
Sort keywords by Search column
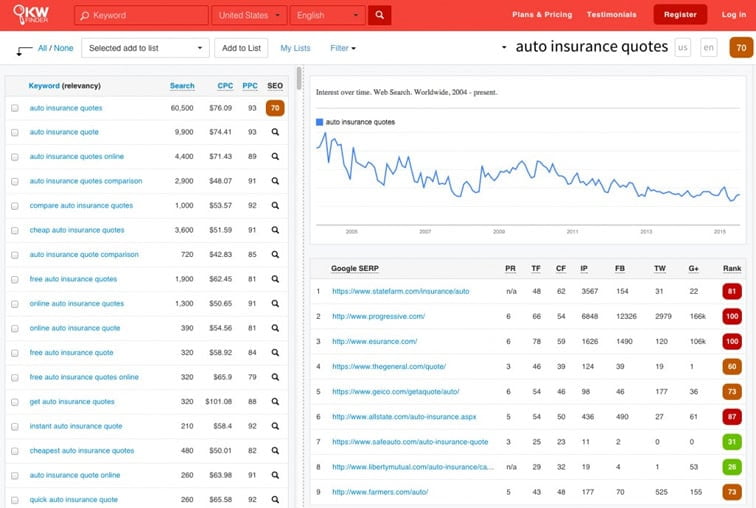[182, 86]
